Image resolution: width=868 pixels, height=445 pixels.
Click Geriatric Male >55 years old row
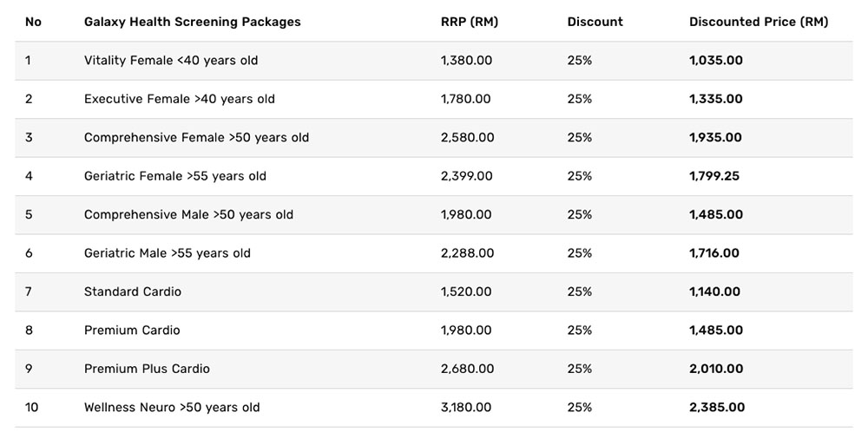(434, 253)
